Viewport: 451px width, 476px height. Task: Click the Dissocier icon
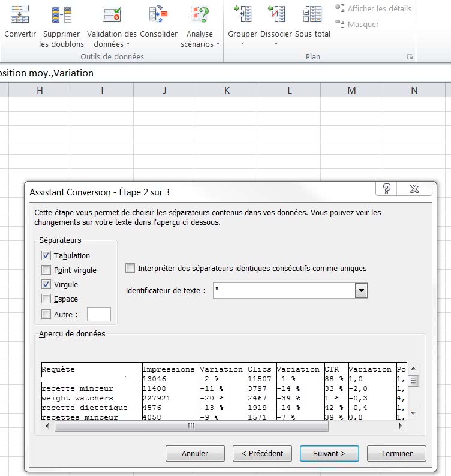276,14
